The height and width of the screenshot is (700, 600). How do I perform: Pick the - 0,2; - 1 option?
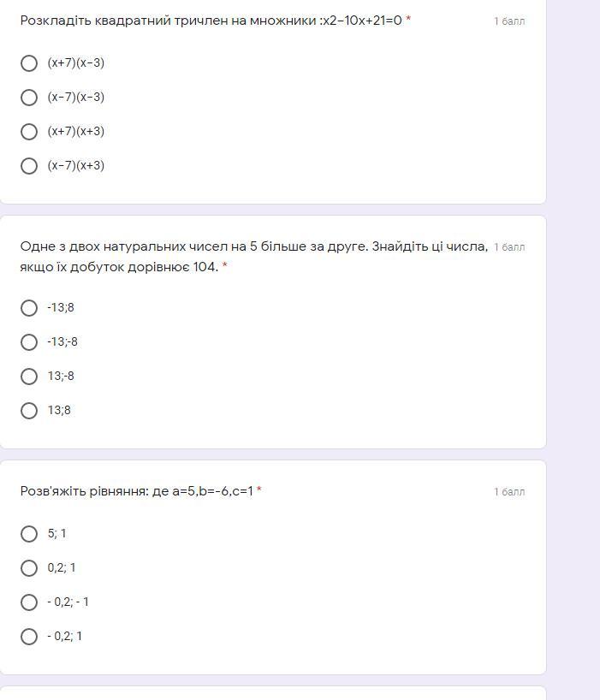pyautogui.click(x=29, y=602)
